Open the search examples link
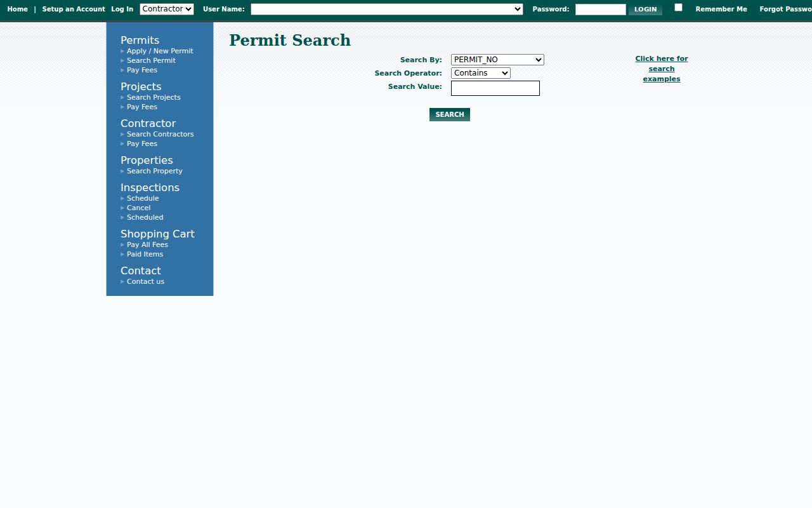This screenshot has width=812, height=508. point(662,69)
